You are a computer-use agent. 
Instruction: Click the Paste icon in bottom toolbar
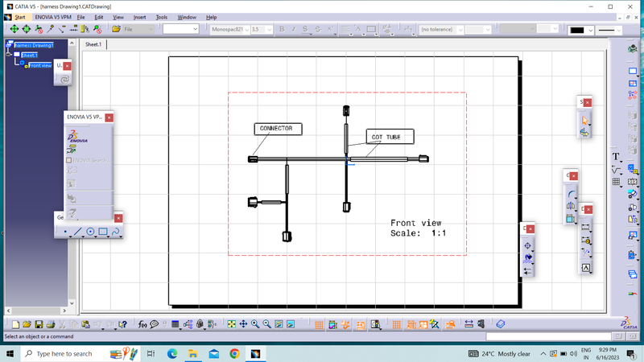[85, 324]
